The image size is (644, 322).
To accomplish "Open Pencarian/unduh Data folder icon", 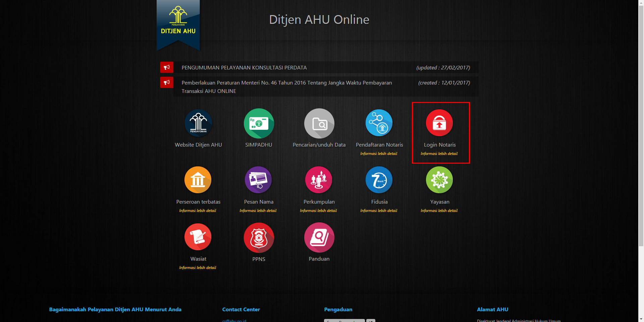I will pyautogui.click(x=319, y=123).
